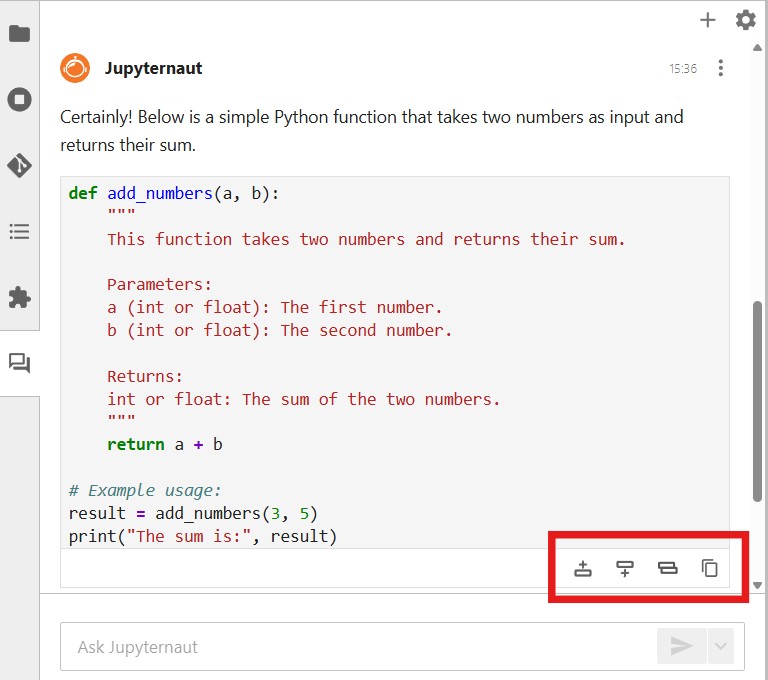Insert code below the active cell
Screen dimensions: 768x680
point(625,569)
